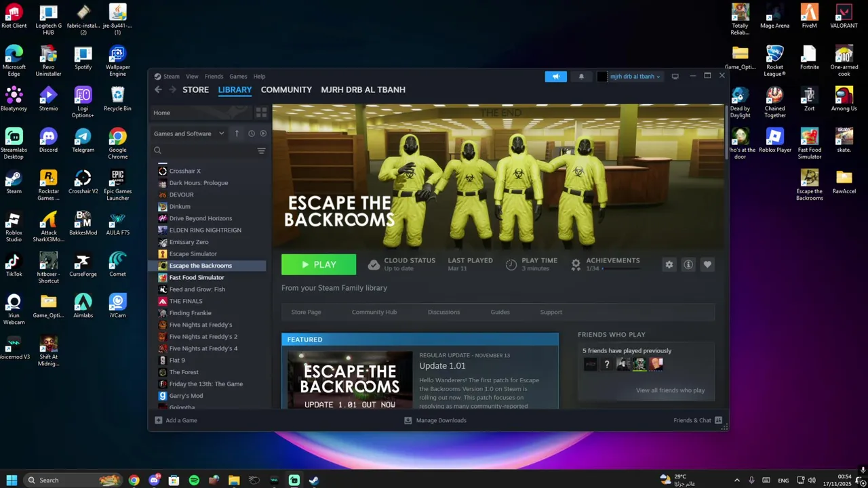Click the library search field
Image resolution: width=868 pixels, height=488 pixels.
pos(203,151)
